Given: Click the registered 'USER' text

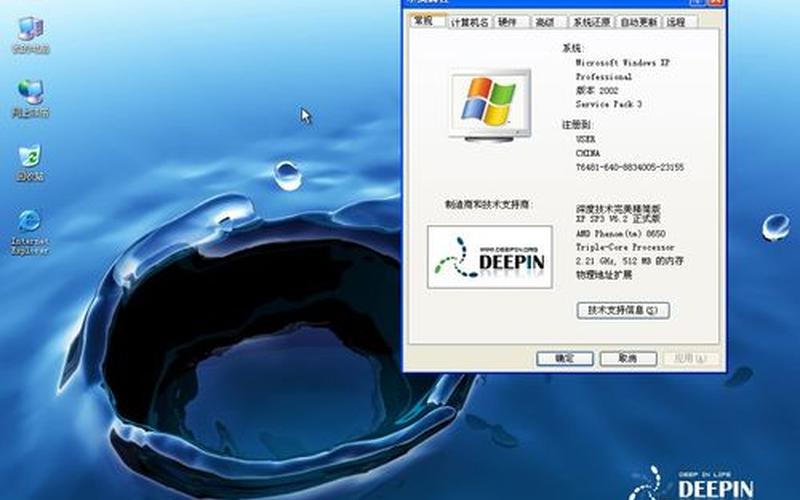Looking at the screenshot, I should point(585,139).
